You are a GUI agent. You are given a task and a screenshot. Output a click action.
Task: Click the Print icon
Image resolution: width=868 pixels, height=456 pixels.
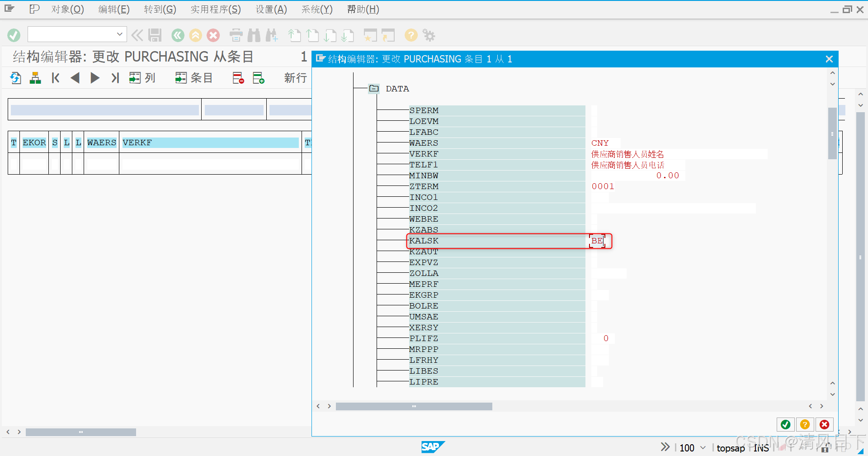coord(236,35)
